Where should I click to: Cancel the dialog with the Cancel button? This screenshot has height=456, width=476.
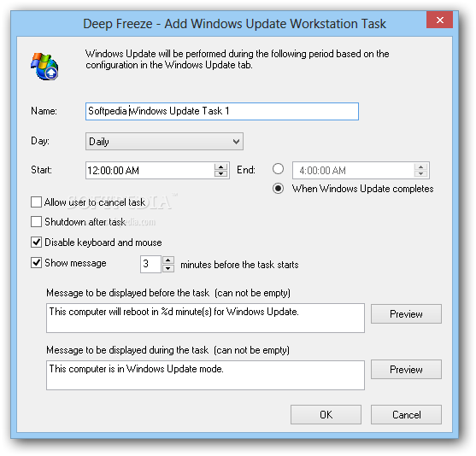[x=406, y=414]
